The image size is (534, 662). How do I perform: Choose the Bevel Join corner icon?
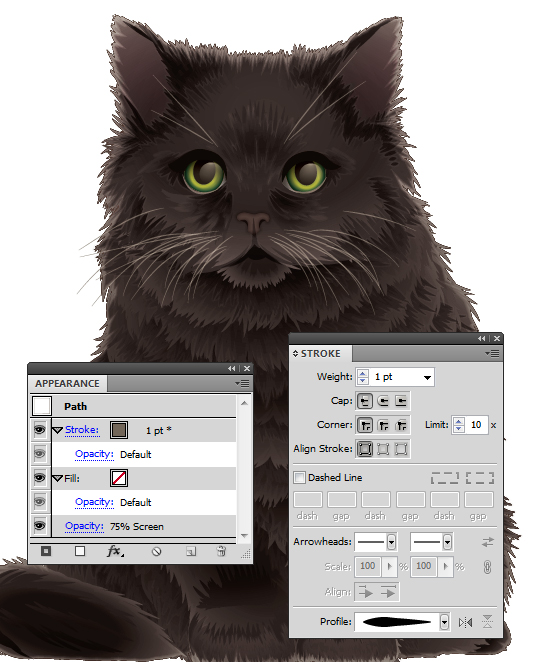pos(401,425)
